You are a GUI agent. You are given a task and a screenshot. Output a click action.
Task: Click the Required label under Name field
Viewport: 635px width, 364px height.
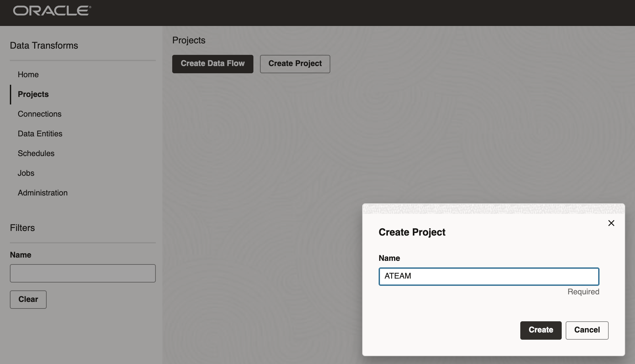583,292
